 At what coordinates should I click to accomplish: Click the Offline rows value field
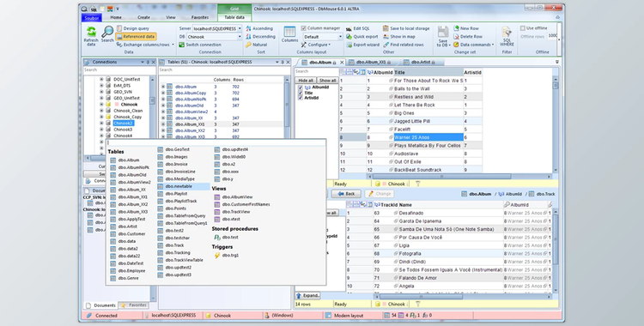point(552,36)
